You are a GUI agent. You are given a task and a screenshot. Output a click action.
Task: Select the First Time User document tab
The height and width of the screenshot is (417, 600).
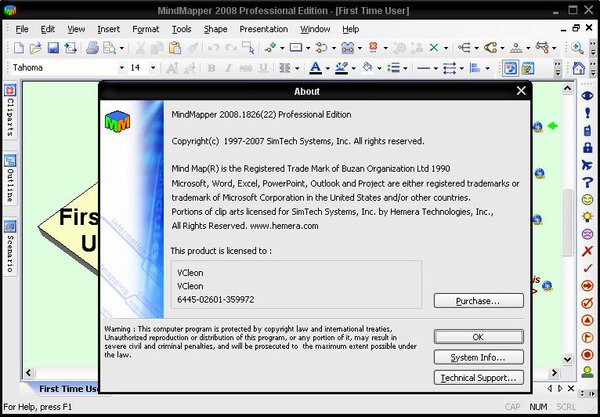69,389
